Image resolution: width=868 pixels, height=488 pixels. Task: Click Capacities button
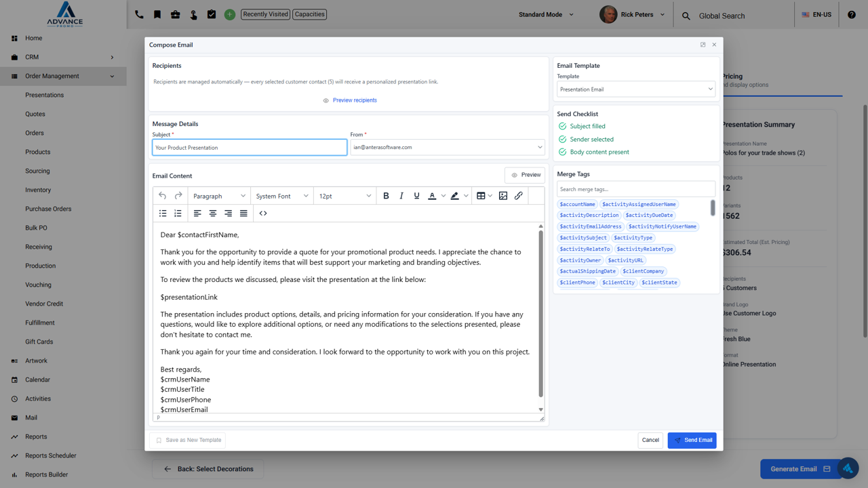point(310,14)
